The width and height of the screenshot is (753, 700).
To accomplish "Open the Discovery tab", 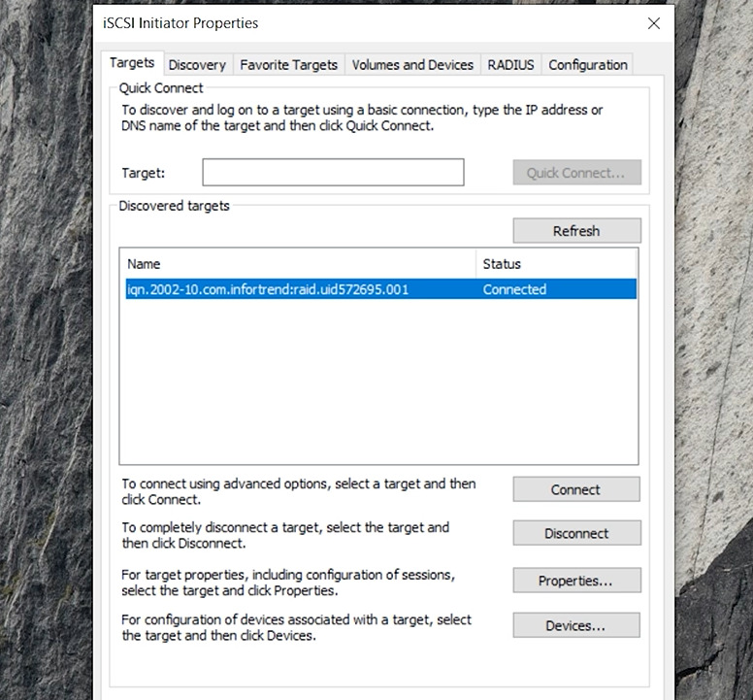I will (x=197, y=65).
